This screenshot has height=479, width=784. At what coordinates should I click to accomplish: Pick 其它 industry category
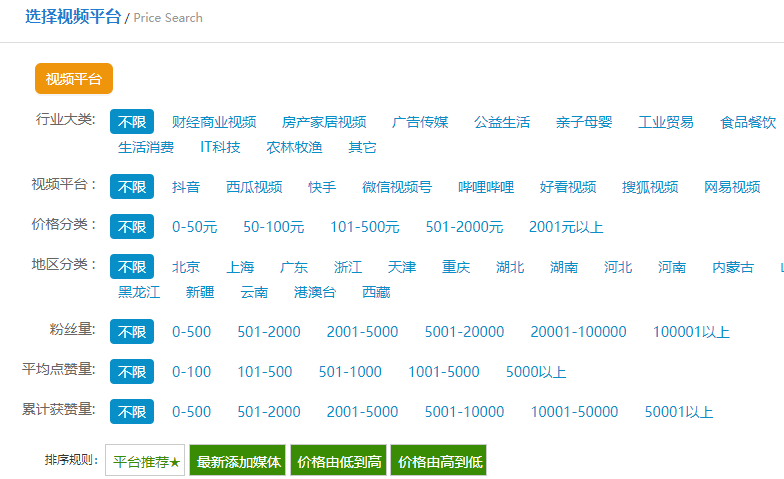pos(362,147)
